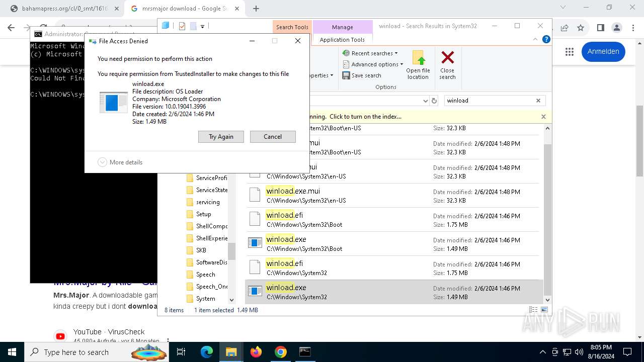Open the Chrome profile icon

pos(617,28)
